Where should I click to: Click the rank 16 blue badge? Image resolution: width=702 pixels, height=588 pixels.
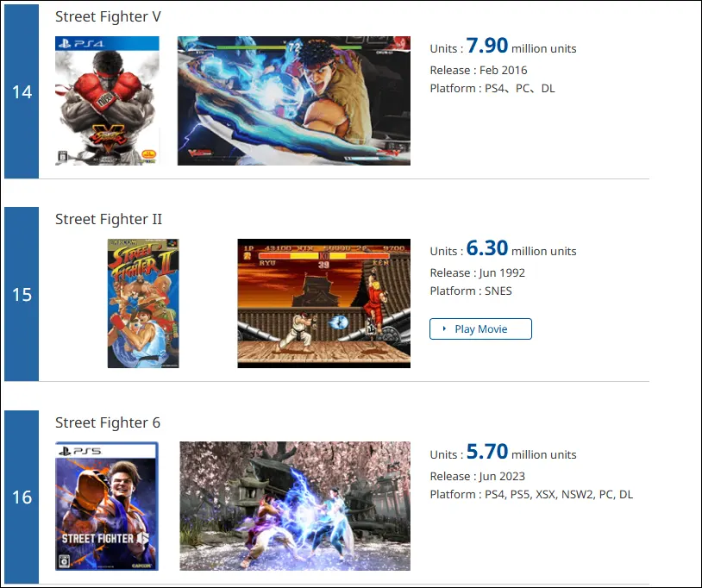coord(22,497)
